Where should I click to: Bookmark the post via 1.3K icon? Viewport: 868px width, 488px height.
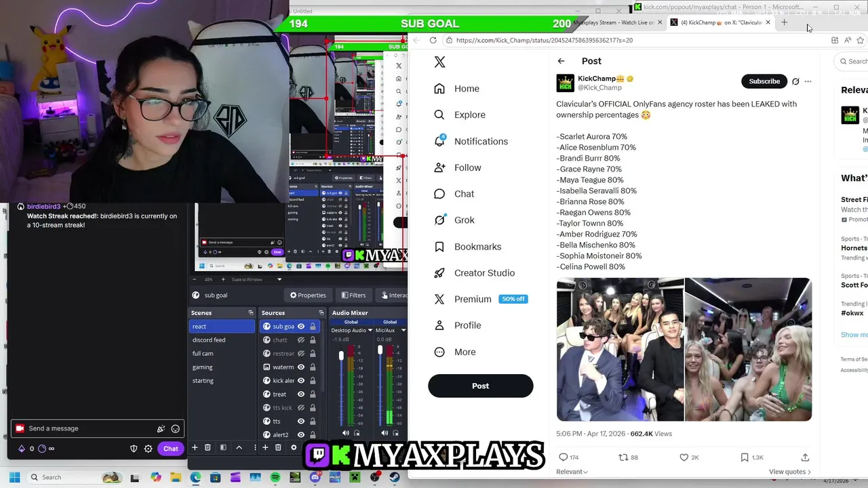(x=745, y=457)
